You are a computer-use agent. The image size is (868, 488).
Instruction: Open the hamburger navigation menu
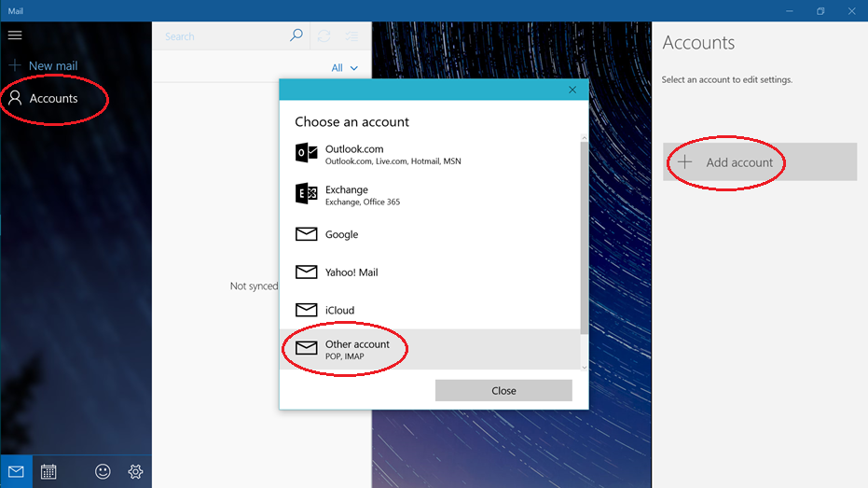pos(15,35)
